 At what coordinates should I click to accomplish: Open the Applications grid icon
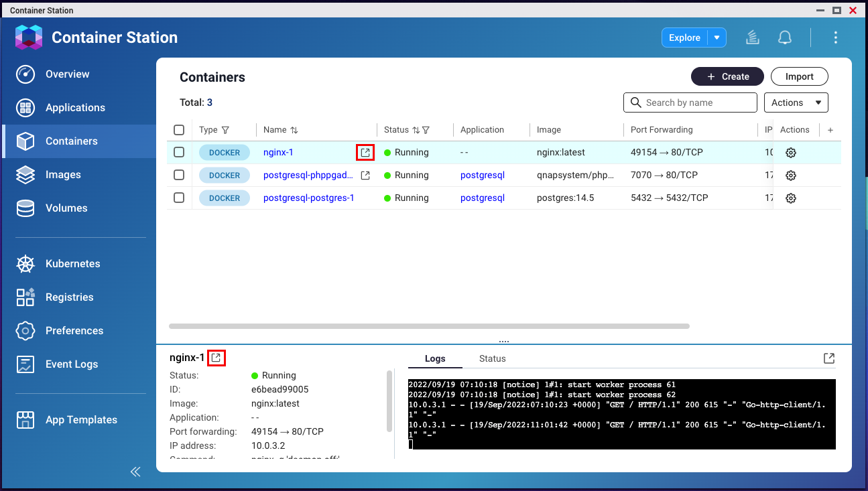25,108
